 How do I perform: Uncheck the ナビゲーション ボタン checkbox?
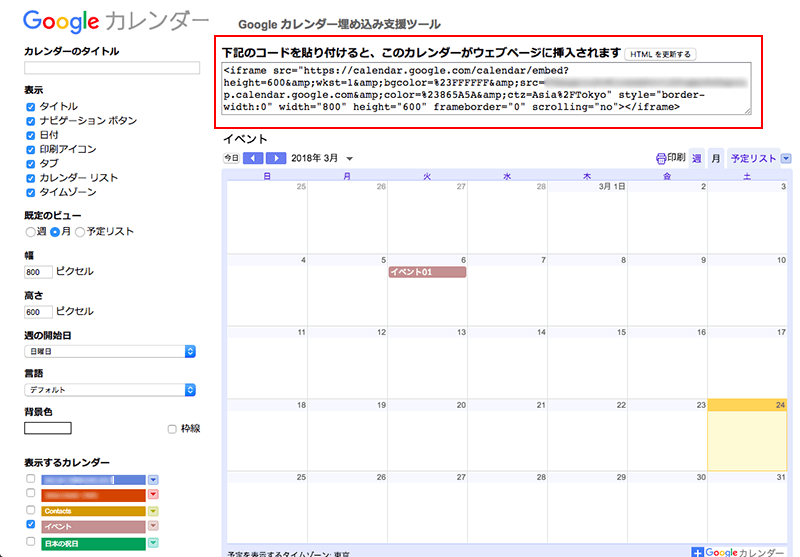click(x=31, y=121)
